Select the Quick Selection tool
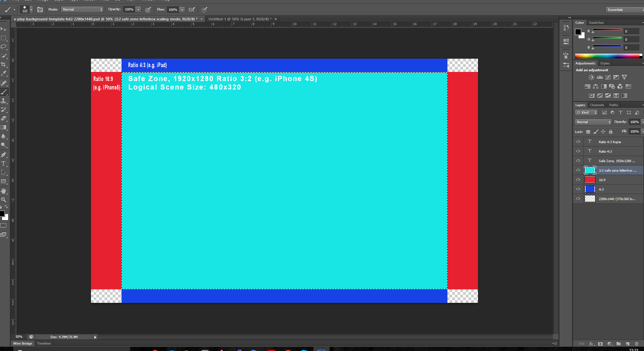644x351 pixels. click(4, 56)
